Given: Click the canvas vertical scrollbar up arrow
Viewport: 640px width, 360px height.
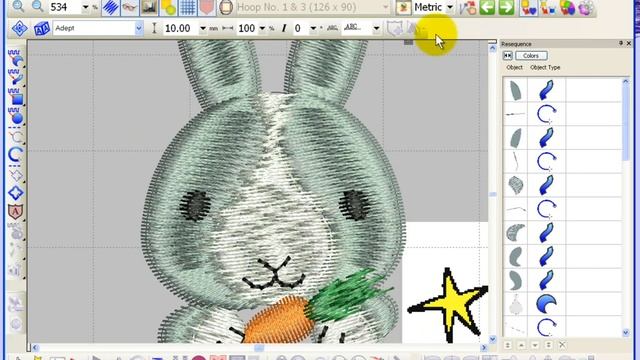Looking at the screenshot, I should pyautogui.click(x=492, y=48).
